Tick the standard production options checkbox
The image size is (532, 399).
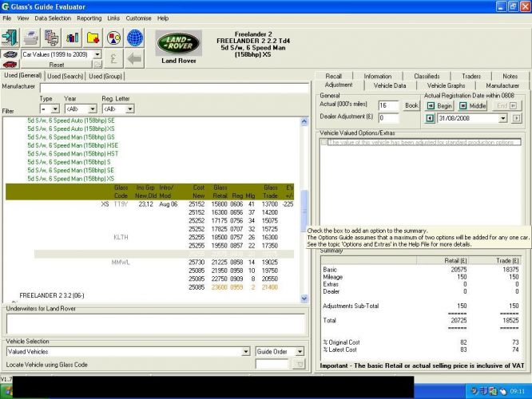point(324,142)
